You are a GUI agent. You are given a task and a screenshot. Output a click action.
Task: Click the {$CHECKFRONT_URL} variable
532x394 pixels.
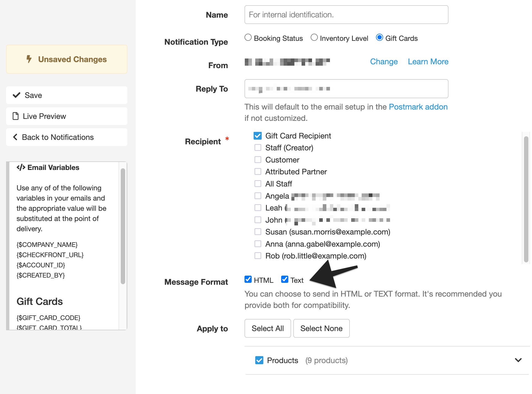(50, 255)
